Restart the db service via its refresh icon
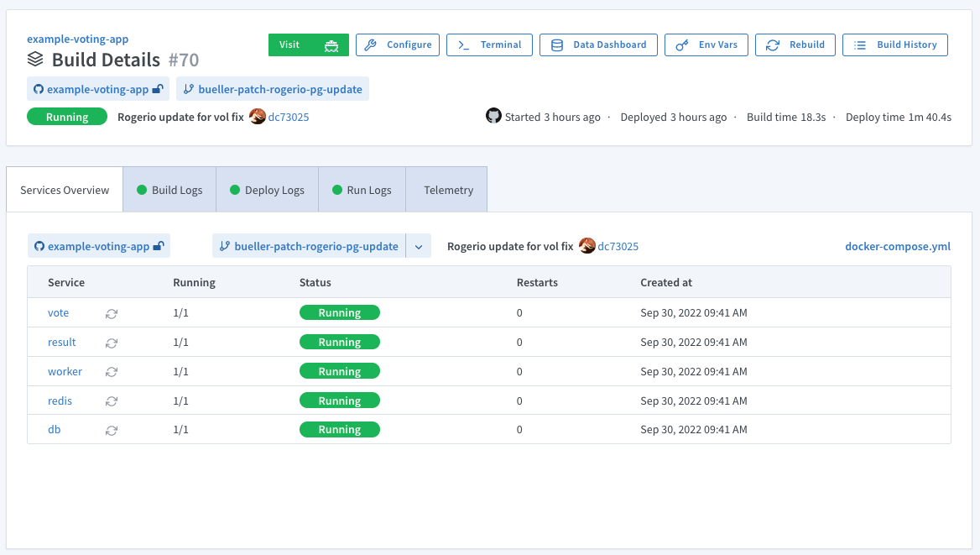The width and height of the screenshot is (980, 555). click(112, 431)
